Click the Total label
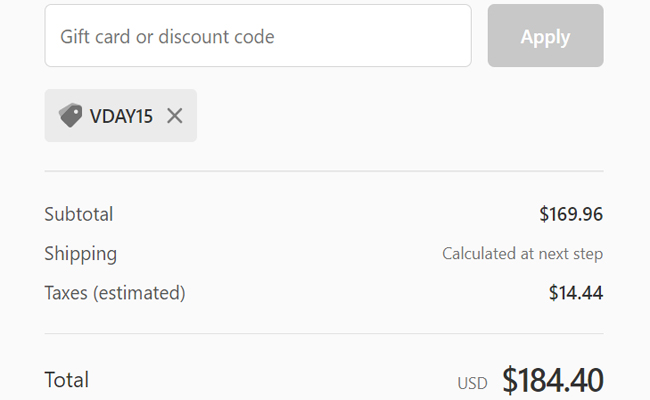Image resolution: width=650 pixels, height=400 pixels. point(67,380)
